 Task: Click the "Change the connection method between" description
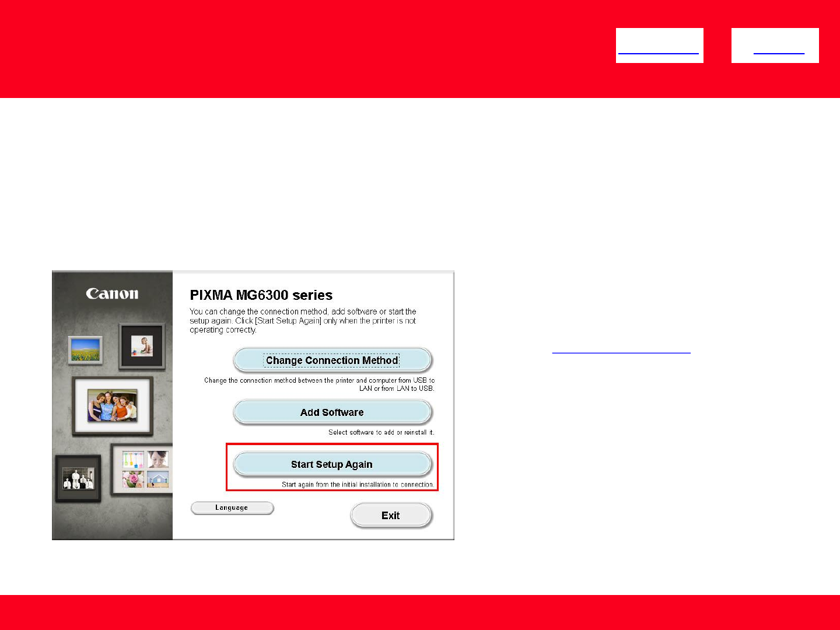tap(319, 384)
